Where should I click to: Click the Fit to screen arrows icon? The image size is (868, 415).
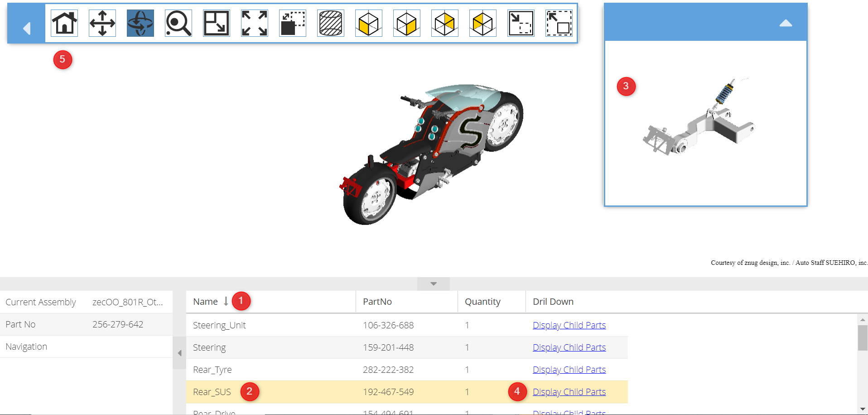(255, 23)
